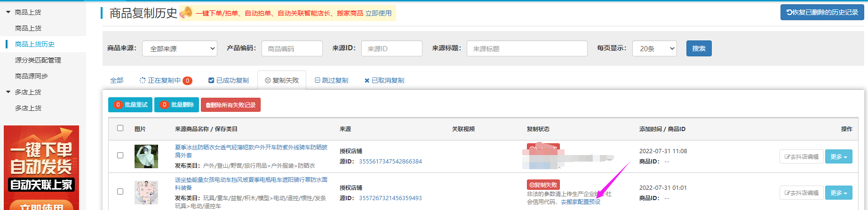Image resolution: width=868 pixels, height=210 pixels.
Task: Open the 立即使用 link in banner
Action: click(x=378, y=13)
